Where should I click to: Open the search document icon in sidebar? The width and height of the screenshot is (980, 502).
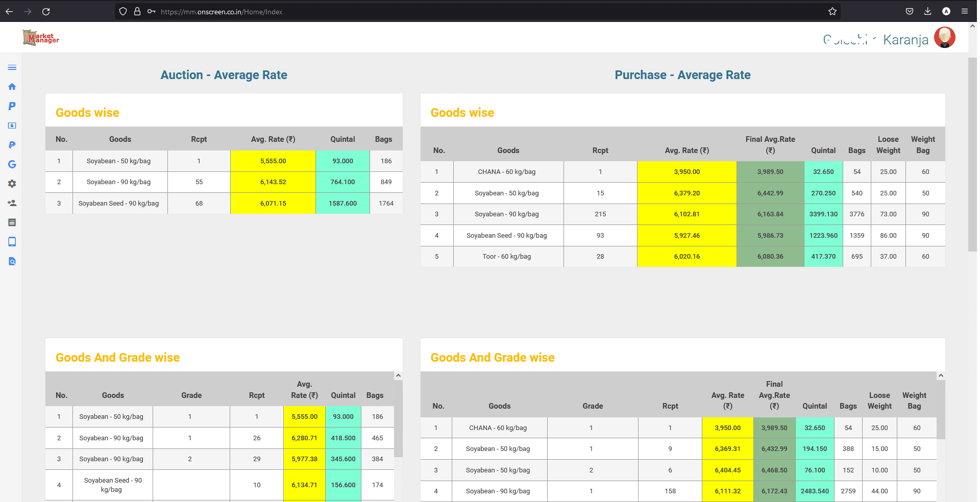[x=12, y=261]
